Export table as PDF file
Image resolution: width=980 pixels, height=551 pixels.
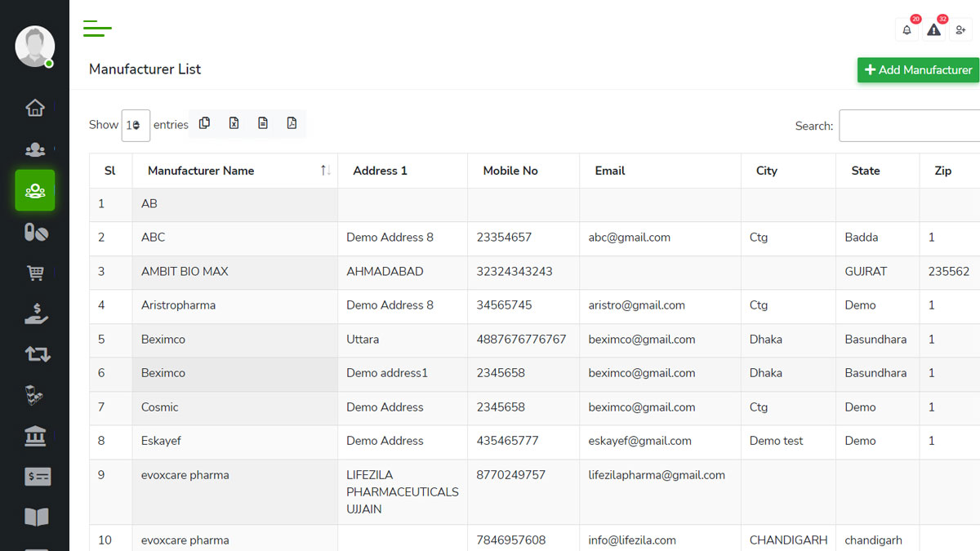[x=292, y=123]
